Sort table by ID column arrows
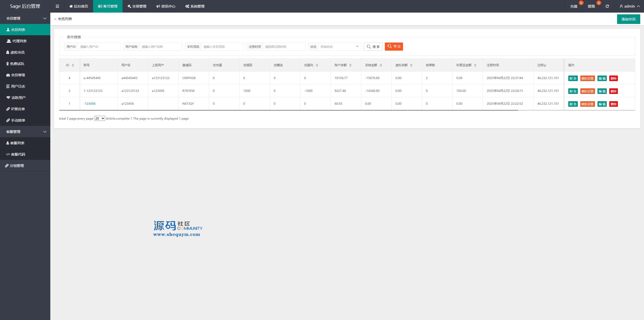This screenshot has height=320, width=644. point(73,65)
